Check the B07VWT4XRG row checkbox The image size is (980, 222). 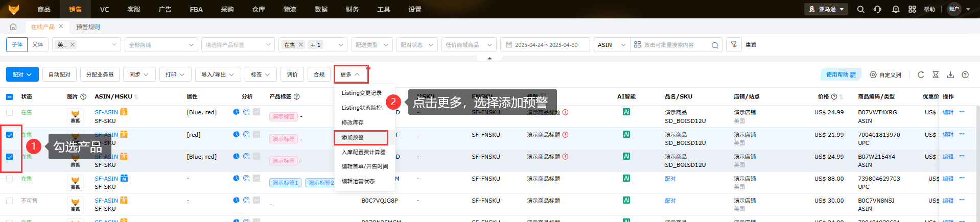coord(9,112)
